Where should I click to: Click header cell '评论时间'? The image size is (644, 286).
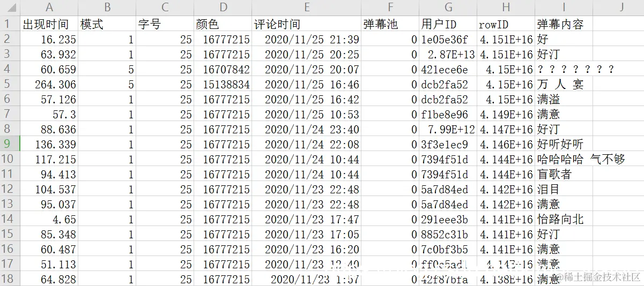click(307, 24)
